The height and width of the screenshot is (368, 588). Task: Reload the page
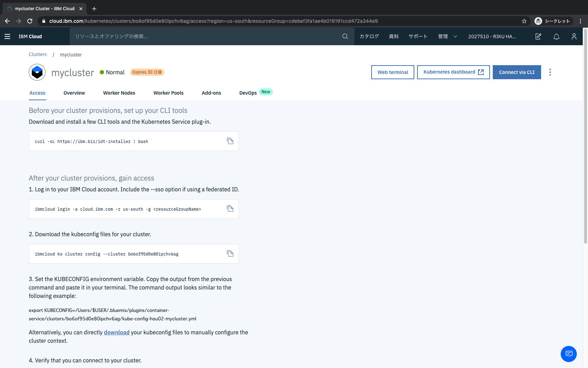[30, 21]
